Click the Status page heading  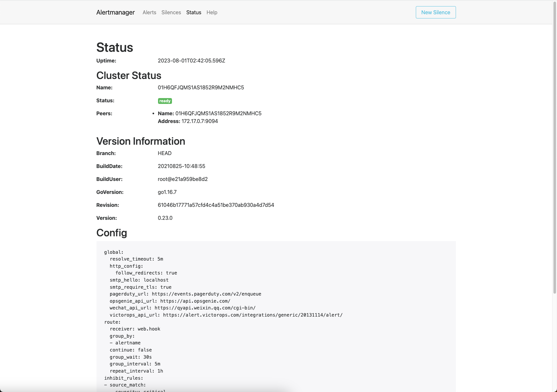click(115, 47)
